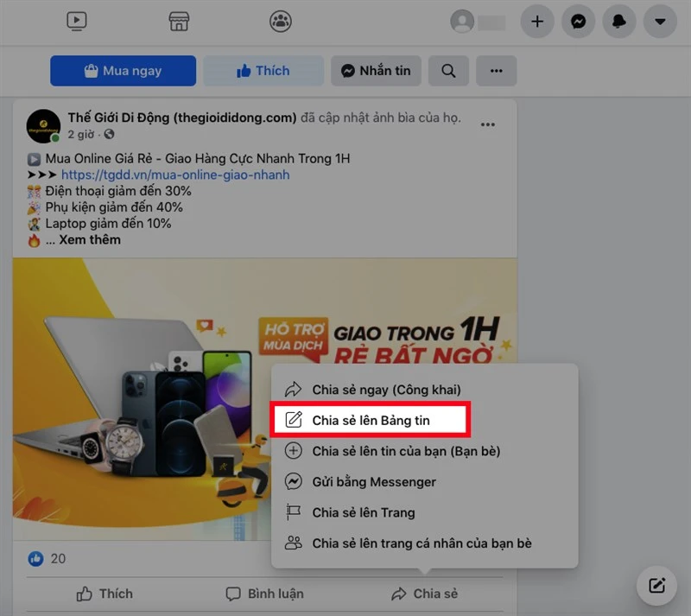Viewport: 691px width, 616px height.
Task: Expand the post with 'Xem thêm'
Action: (x=89, y=239)
